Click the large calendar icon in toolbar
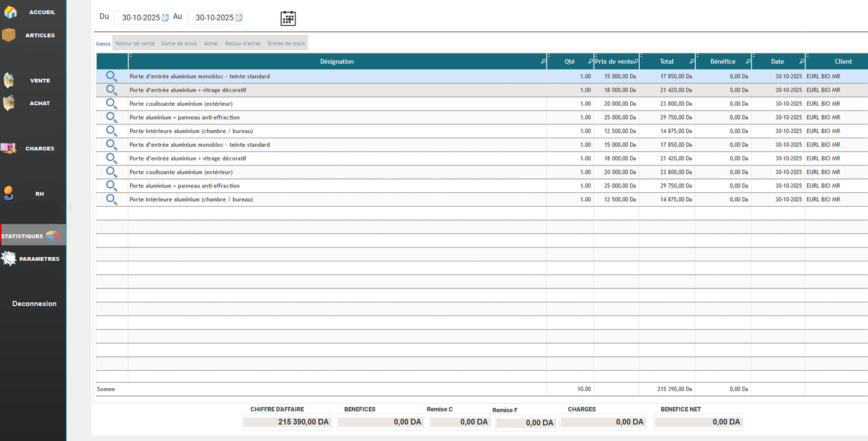The height and width of the screenshot is (441, 868). [288, 18]
